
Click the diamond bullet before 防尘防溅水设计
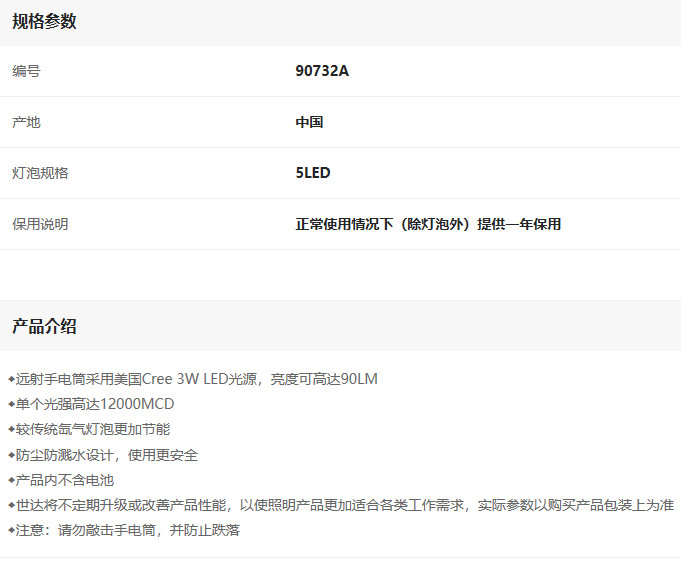11,455
